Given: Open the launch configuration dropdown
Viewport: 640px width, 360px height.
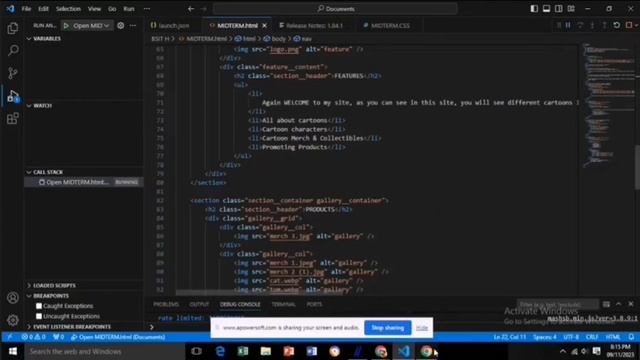Looking at the screenshot, I should coord(92,25).
